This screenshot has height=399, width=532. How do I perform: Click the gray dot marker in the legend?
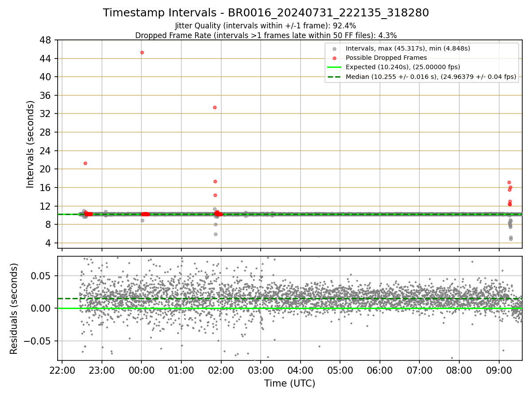(x=335, y=49)
